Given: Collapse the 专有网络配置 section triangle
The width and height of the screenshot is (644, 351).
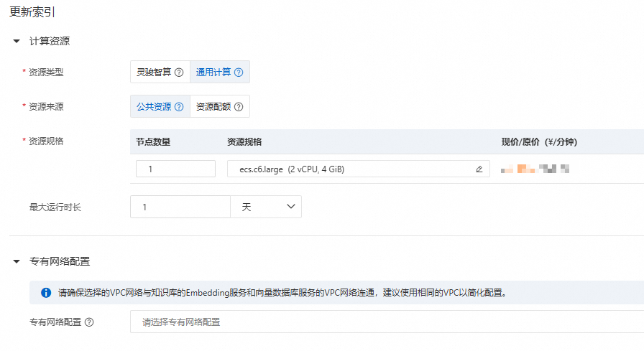Looking at the screenshot, I should coord(17,261).
